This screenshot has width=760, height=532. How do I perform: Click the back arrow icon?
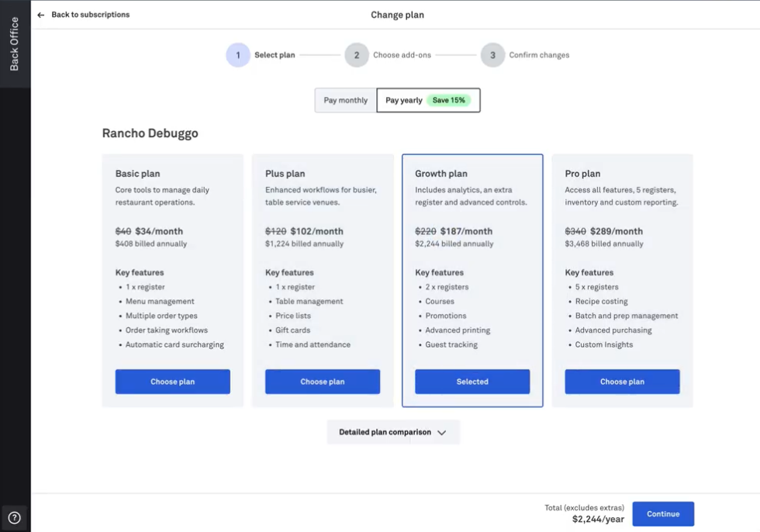click(x=40, y=15)
